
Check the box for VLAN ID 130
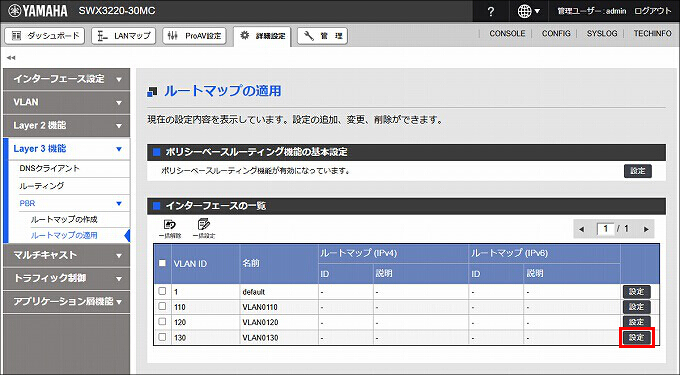[x=162, y=337]
